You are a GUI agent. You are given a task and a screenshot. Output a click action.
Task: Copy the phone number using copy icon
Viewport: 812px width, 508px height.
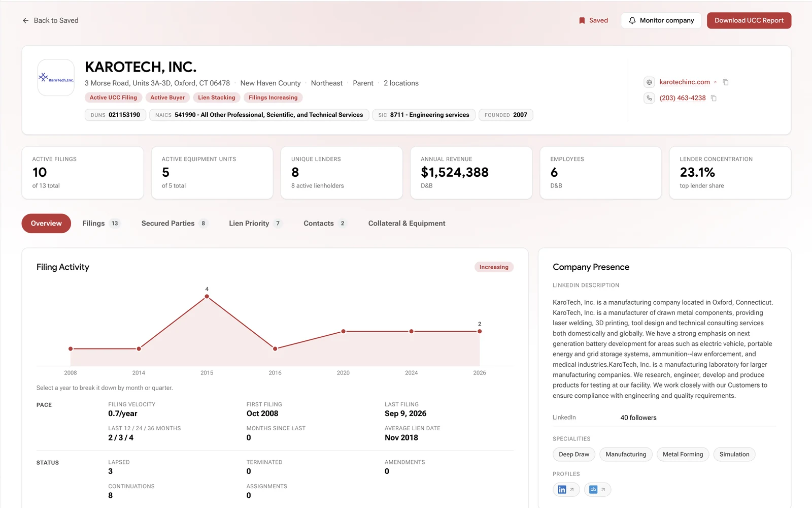point(714,98)
